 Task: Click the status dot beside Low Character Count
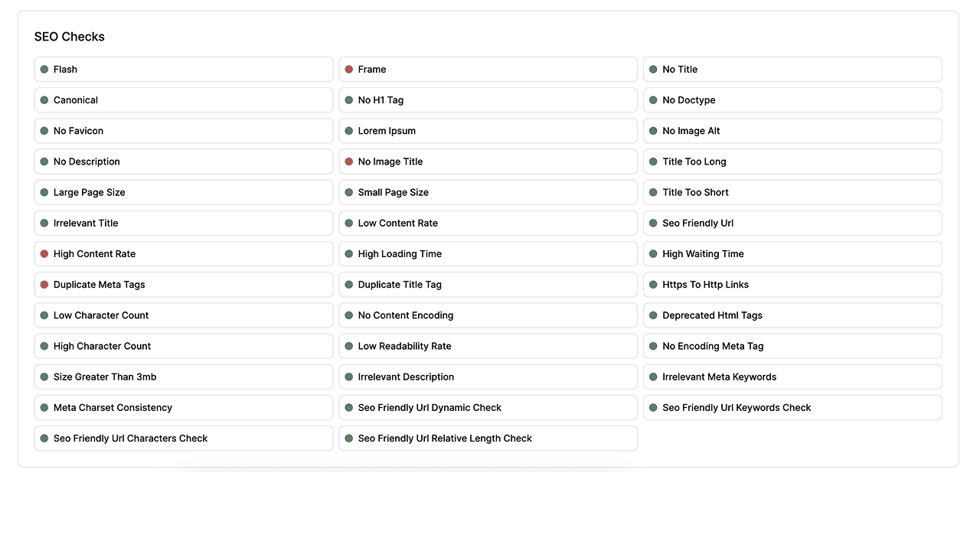pyautogui.click(x=44, y=315)
